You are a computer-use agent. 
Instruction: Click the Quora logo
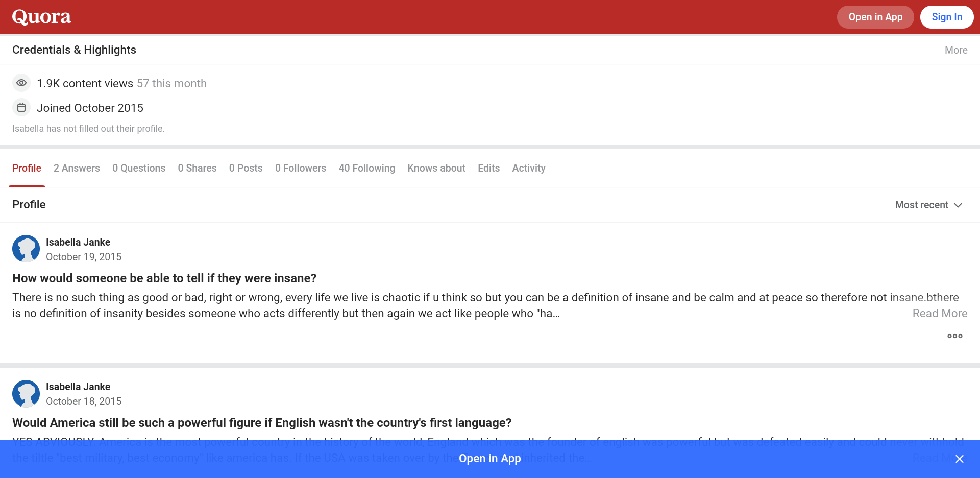[42, 17]
